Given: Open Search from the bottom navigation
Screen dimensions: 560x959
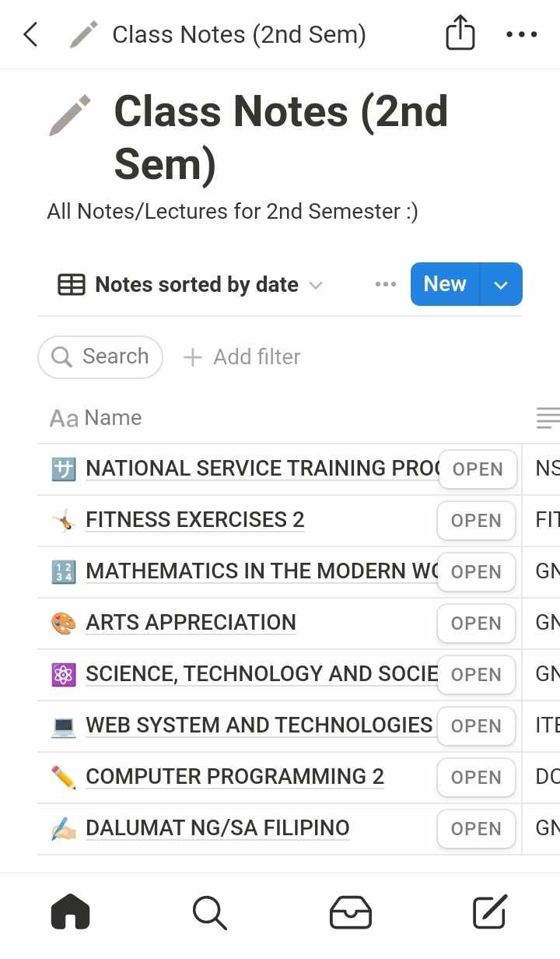Looking at the screenshot, I should pyautogui.click(x=209, y=912).
